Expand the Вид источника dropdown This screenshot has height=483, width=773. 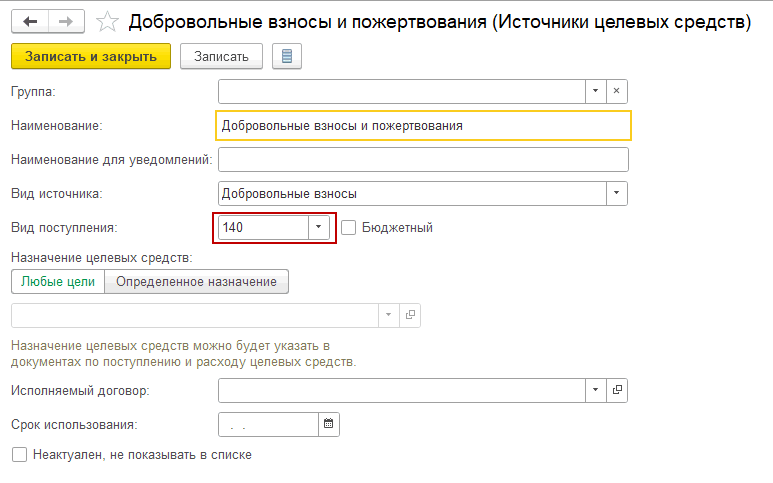616,193
